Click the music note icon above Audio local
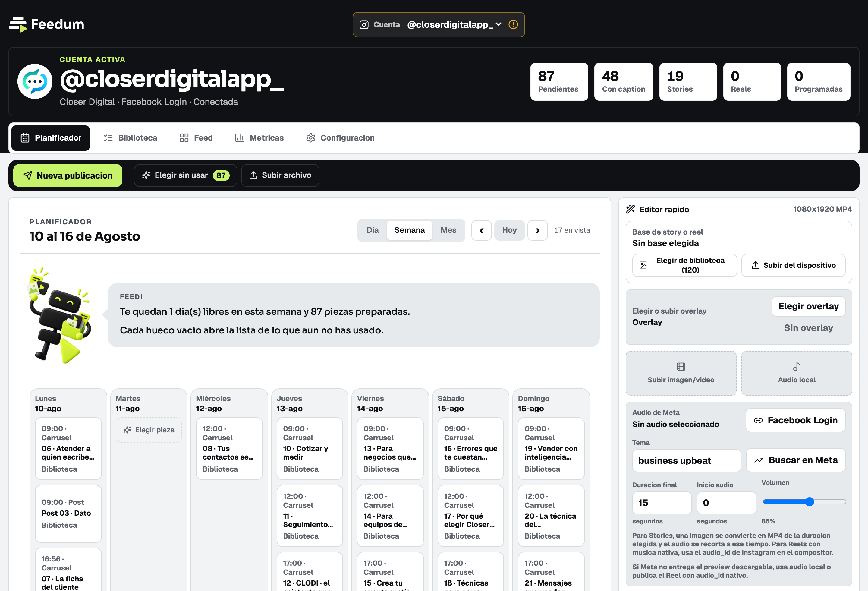This screenshot has height=591, width=868. [x=797, y=367]
